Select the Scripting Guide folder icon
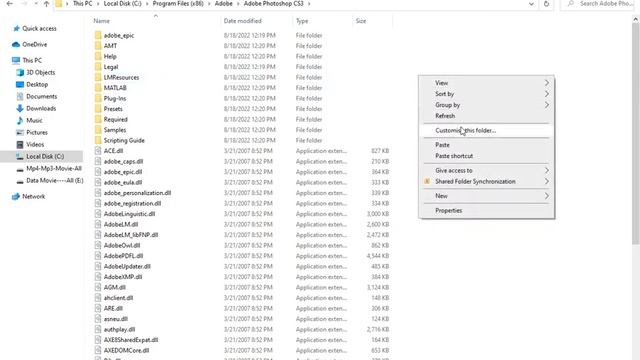 (x=98, y=140)
